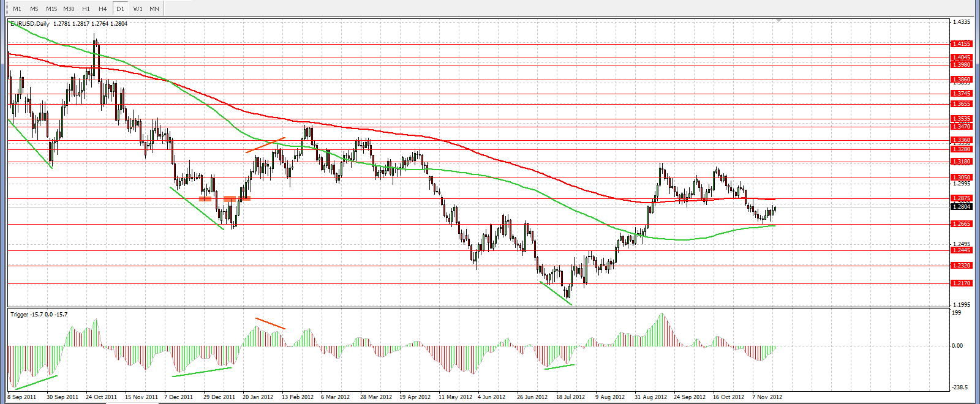Select the MN monthly timeframe

click(154, 9)
